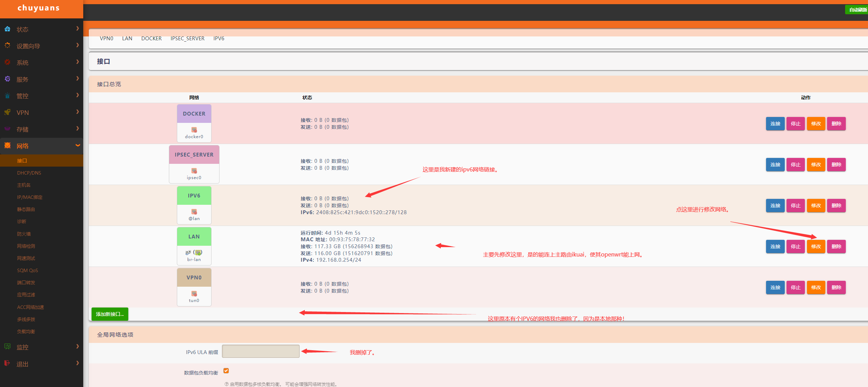Screen dimensions: 868x387
Task: Click the IPV6 interface name box
Action: [x=194, y=195]
